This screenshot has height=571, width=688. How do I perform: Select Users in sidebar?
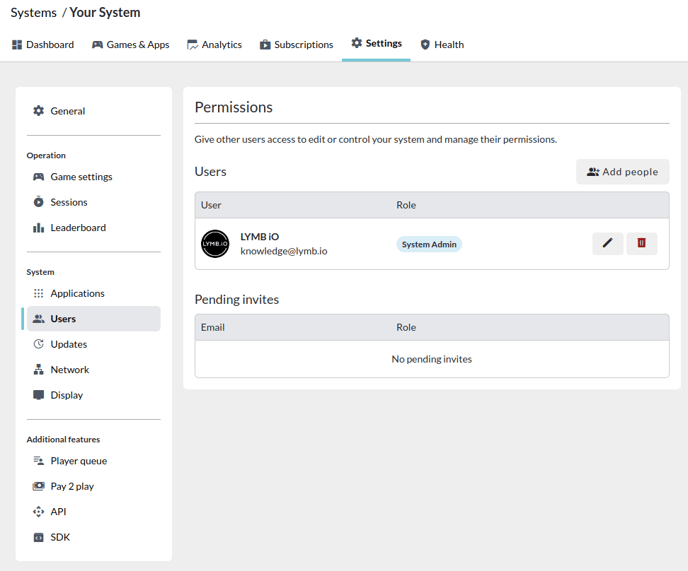tap(93, 319)
